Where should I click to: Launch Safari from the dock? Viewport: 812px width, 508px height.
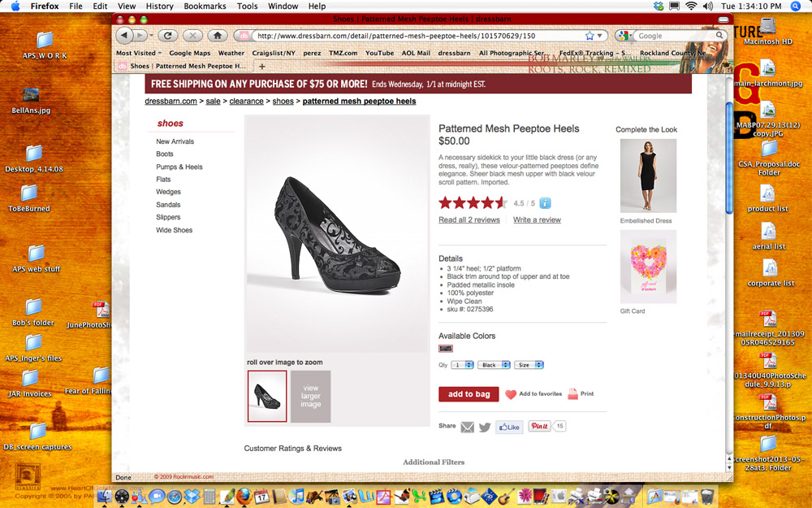point(174,497)
